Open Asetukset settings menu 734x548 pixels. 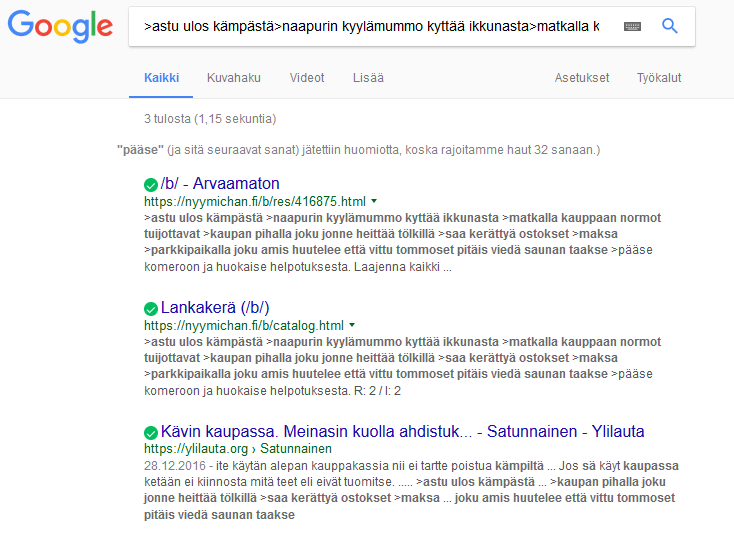click(581, 78)
